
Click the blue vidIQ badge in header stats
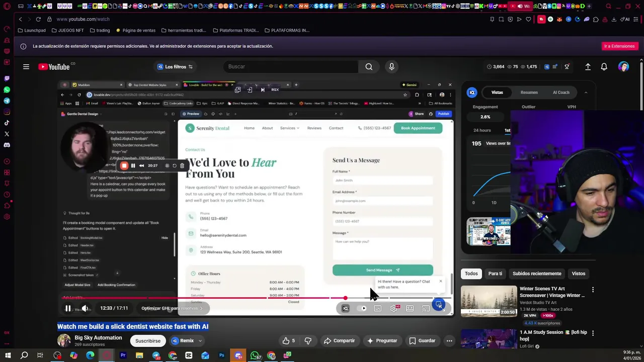547,66
